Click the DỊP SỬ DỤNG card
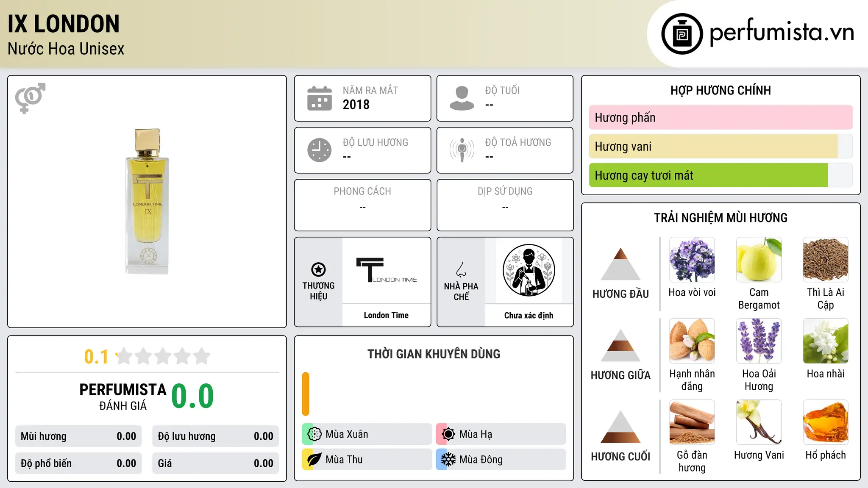This screenshot has height=488, width=868. [505, 205]
